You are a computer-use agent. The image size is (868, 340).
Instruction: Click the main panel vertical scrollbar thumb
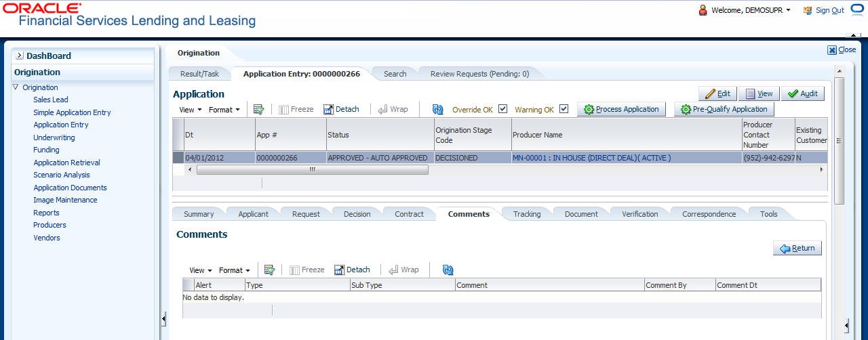(x=839, y=141)
